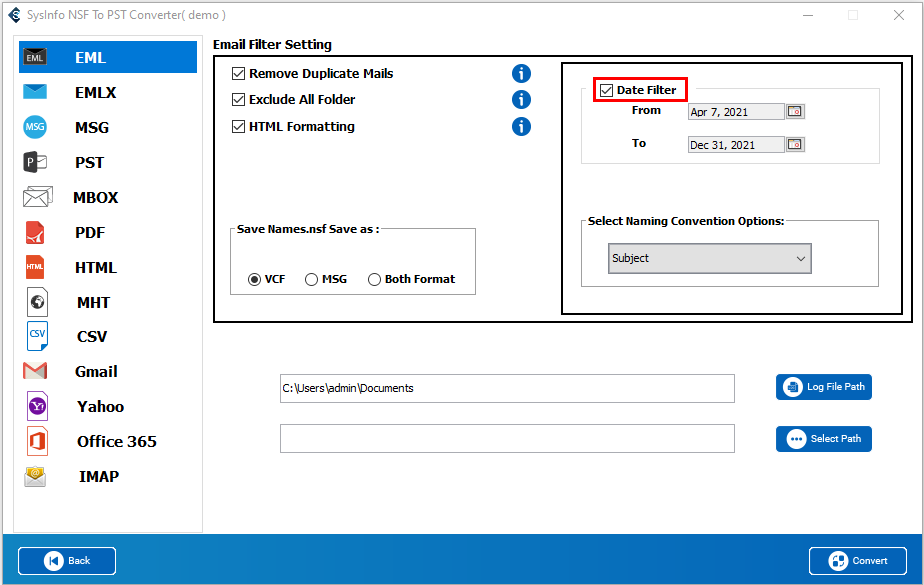This screenshot has width=924, height=585.
Task: Click the Log File Path button
Action: pos(823,387)
